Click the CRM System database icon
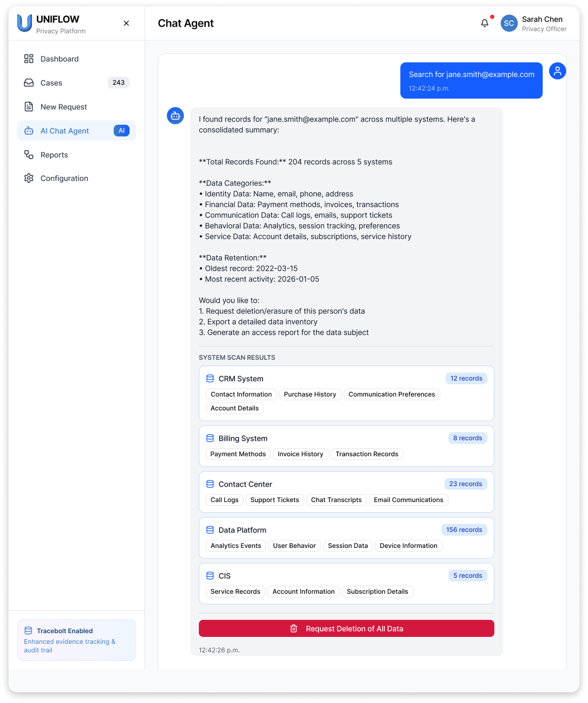Screen dimensions: 588x703 (x=210, y=378)
